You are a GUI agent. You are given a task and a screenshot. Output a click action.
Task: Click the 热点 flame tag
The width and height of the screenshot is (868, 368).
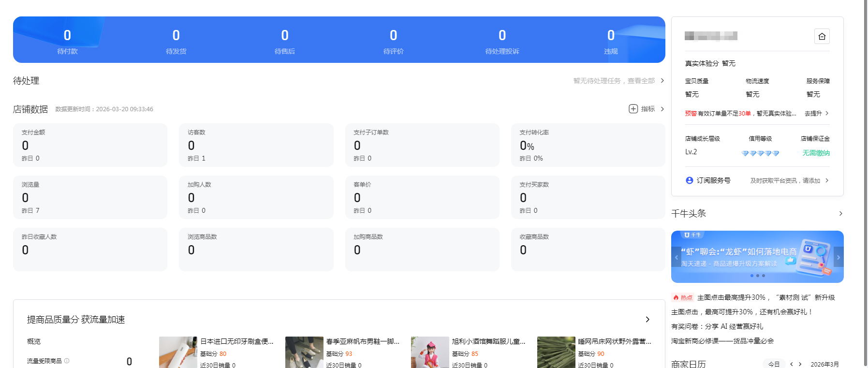683,297
